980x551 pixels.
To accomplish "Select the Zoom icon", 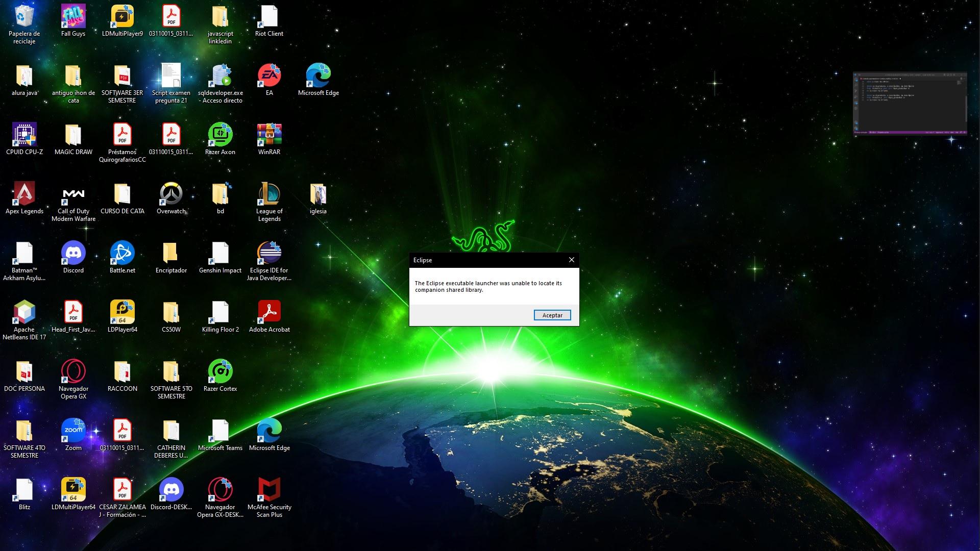I will pos(73,435).
